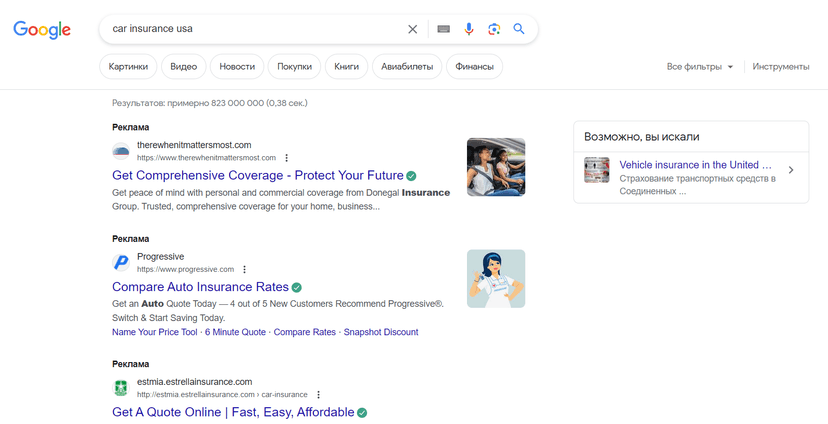Screen dimensions: 828x424
Task: Select the Финансы filter tab
Action: click(x=474, y=67)
